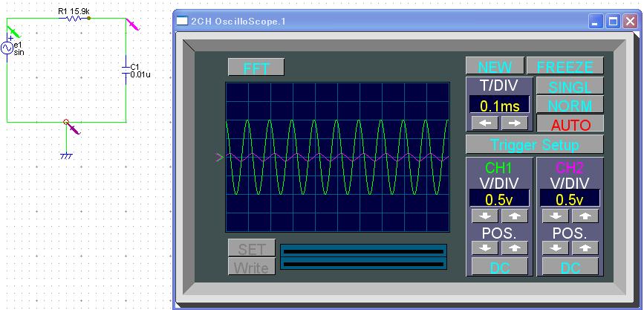Viewport: 644px width, 310px height.
Task: Freeze the oscilloscope display
Action: coord(565,65)
